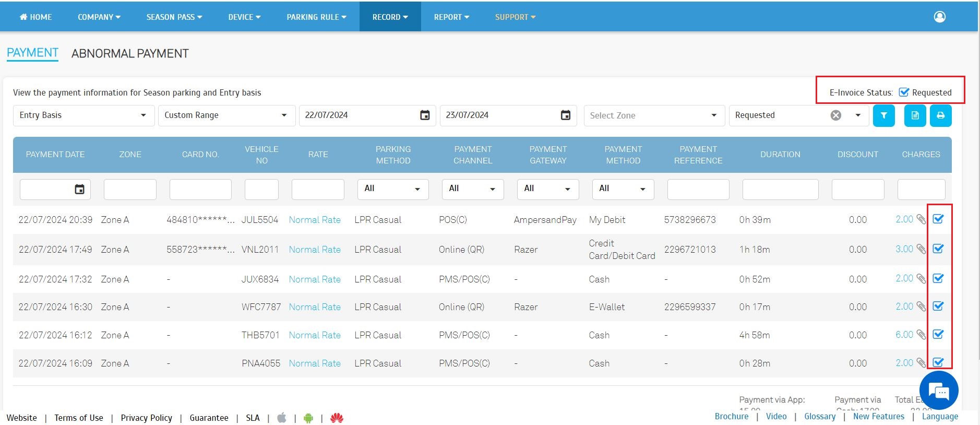Open the Terms of Use link
Screen dimensions: 980x425
[79, 418]
